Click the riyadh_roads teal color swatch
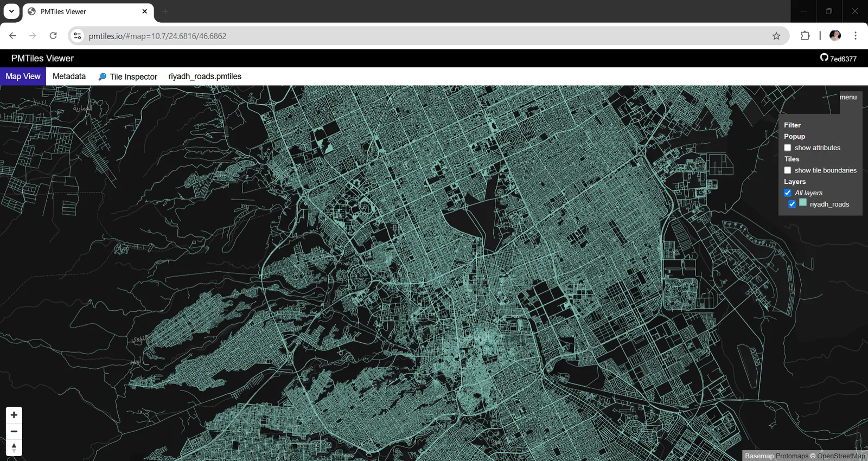Screen dimensions: 868x461 [803, 202]
